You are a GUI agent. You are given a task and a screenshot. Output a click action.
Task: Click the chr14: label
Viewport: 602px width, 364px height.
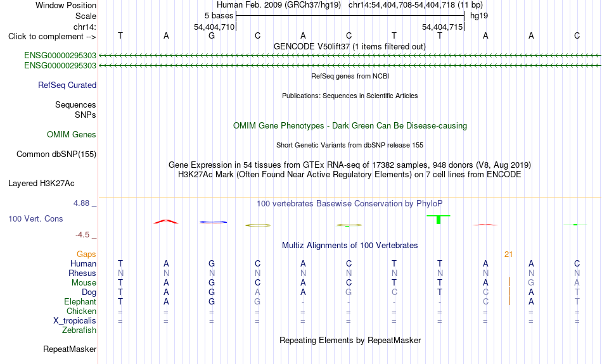point(84,27)
